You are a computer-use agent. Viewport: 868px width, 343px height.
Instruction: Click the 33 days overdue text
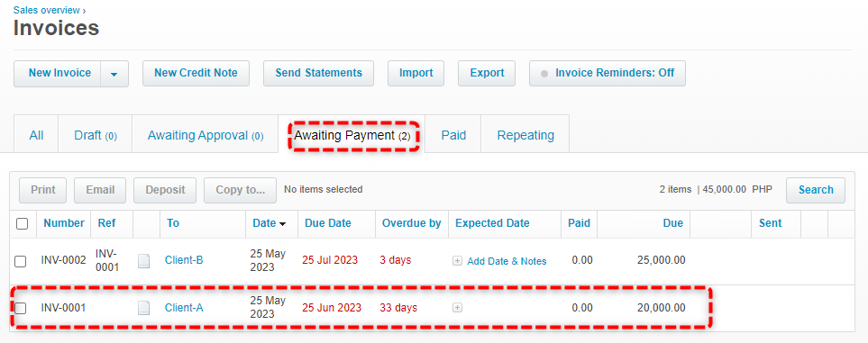click(398, 308)
